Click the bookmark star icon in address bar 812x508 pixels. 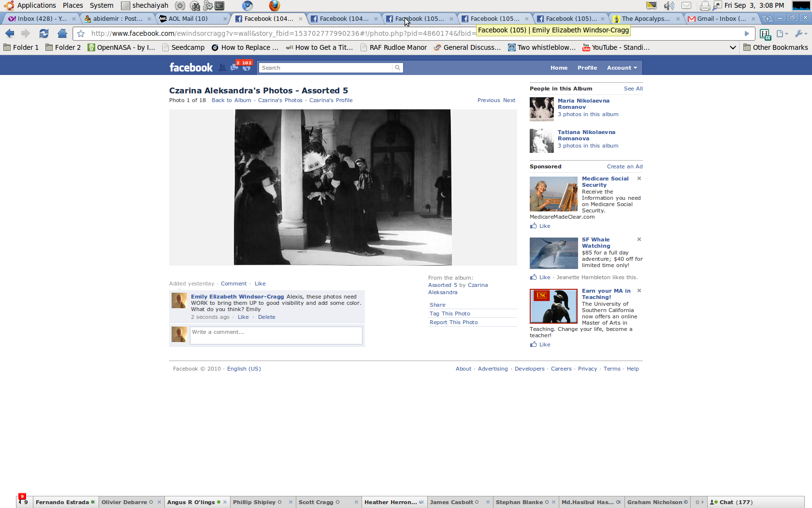point(81,33)
